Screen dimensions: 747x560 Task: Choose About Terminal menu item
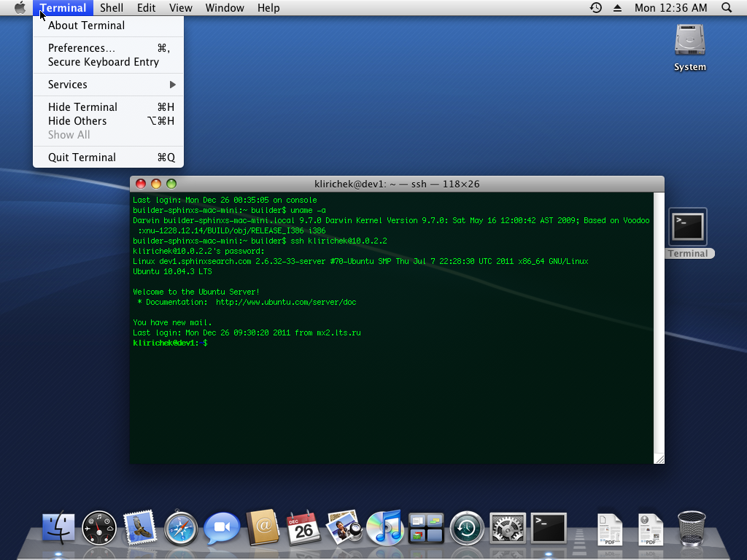click(x=86, y=26)
